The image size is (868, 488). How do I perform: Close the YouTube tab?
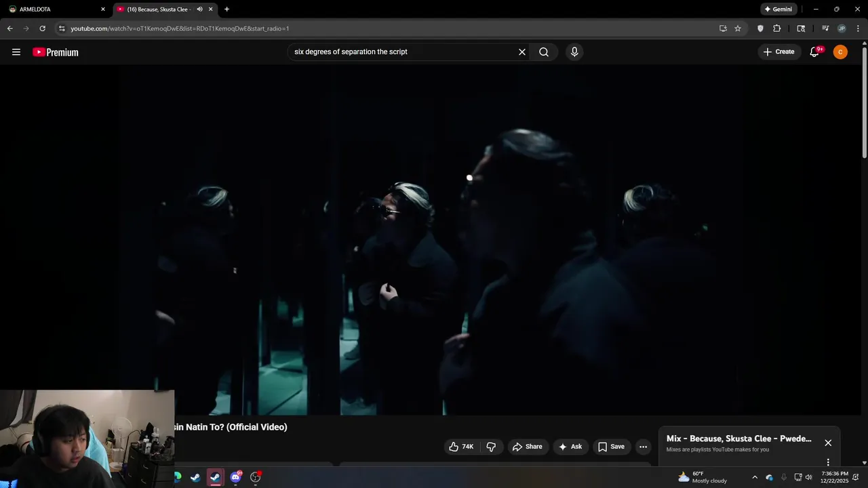[x=211, y=9]
